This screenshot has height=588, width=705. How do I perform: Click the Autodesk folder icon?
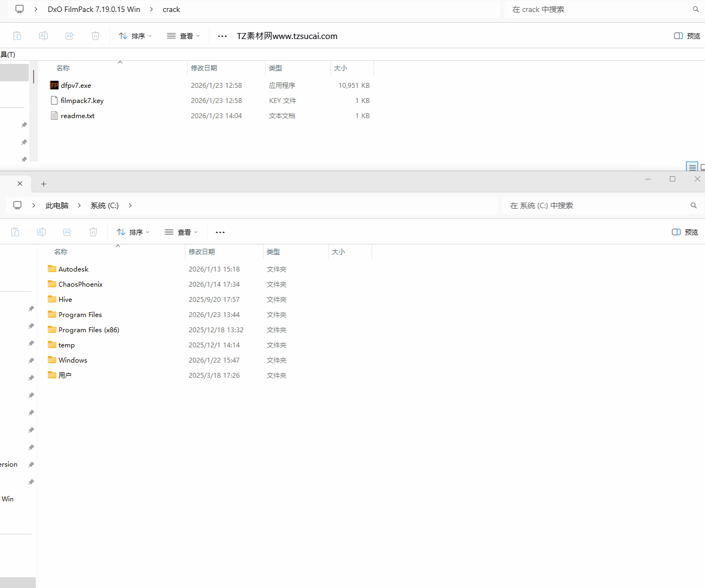coord(52,269)
